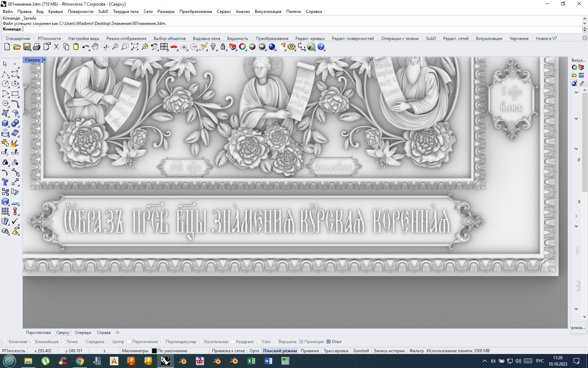Select the Rectangle tool in left toolbar
The image size is (588, 368).
click(15, 94)
